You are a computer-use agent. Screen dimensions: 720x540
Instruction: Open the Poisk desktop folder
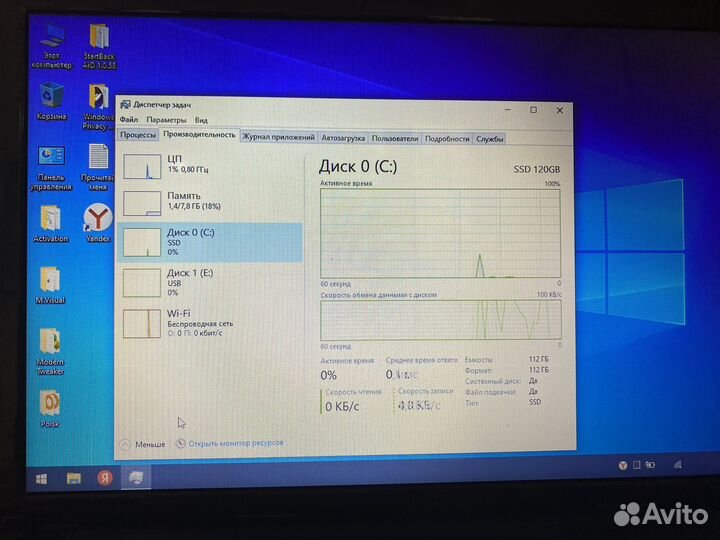(50, 409)
